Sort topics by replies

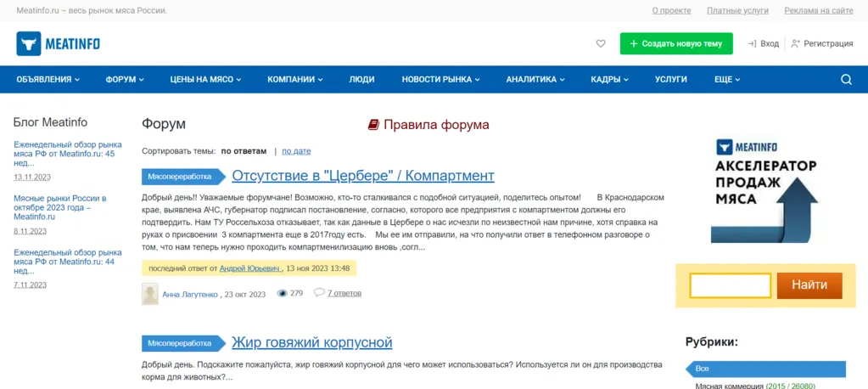point(244,151)
